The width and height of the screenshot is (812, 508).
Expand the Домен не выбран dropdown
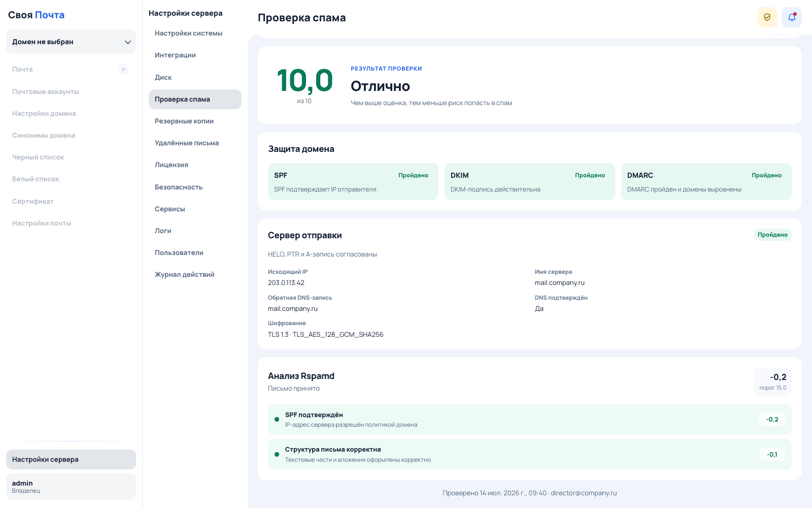click(x=71, y=42)
